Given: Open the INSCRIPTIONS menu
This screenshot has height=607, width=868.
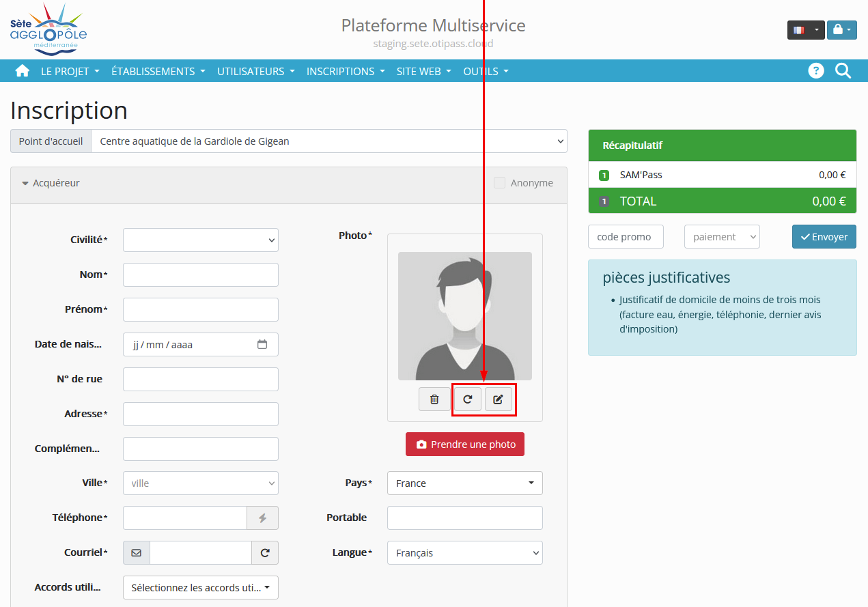Looking at the screenshot, I should click(345, 71).
